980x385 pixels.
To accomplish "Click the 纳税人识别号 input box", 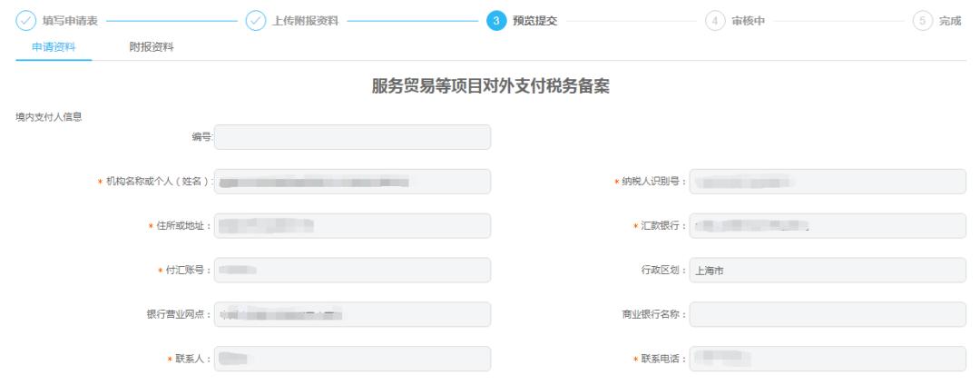I will [x=828, y=182].
